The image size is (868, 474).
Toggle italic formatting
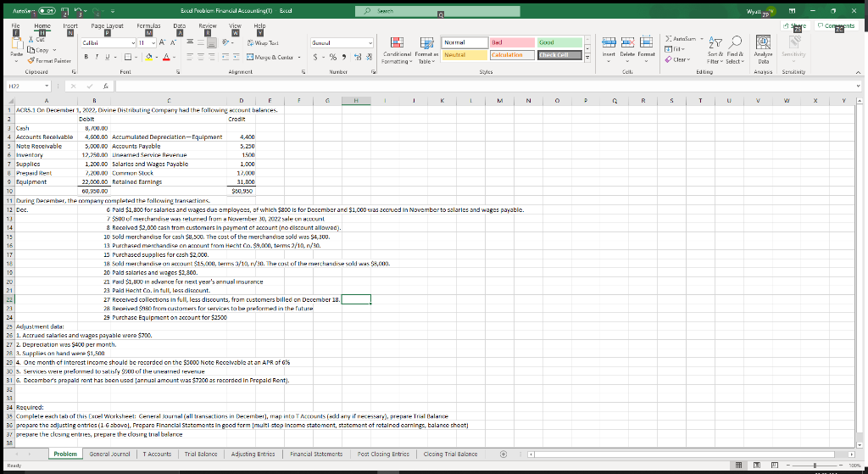pos(97,57)
